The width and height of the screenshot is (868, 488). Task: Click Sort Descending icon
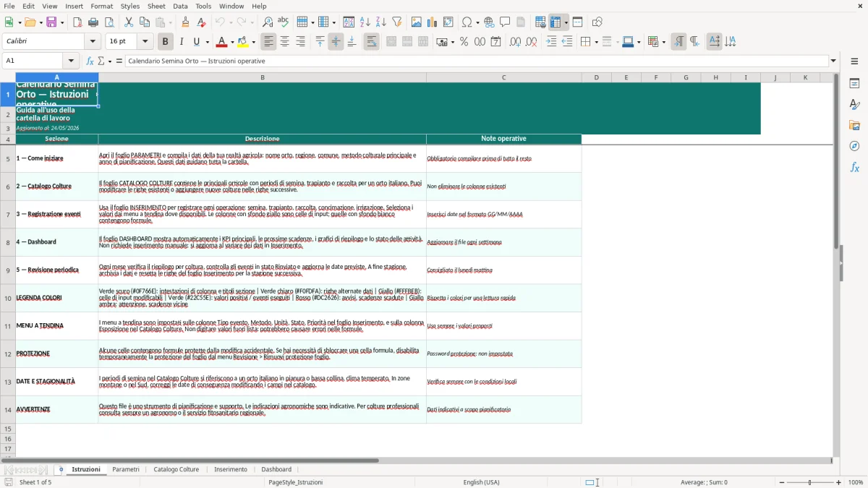tap(381, 22)
